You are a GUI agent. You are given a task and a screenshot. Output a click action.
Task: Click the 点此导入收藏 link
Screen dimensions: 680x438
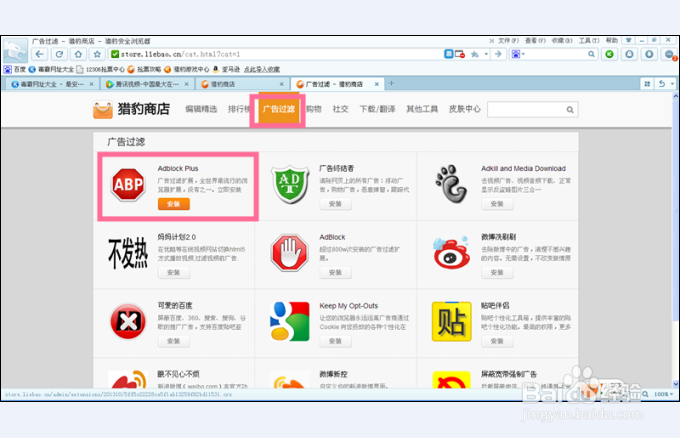click(x=262, y=69)
